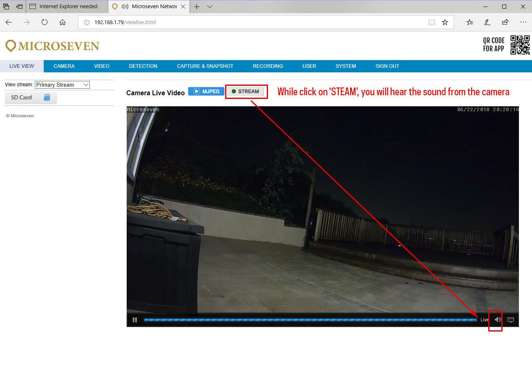Open browser settings and more menu
Image resolution: width=532 pixels, height=392 pixels.
pyautogui.click(x=523, y=22)
